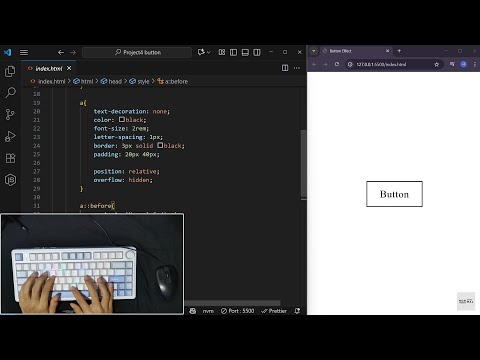The width and height of the screenshot is (480, 360).
Task: Open the notifications bell in status bar
Action: click(297, 311)
